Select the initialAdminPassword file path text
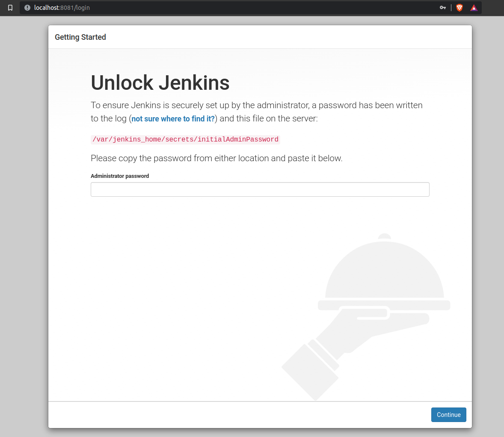The height and width of the screenshot is (437, 504). tap(185, 139)
